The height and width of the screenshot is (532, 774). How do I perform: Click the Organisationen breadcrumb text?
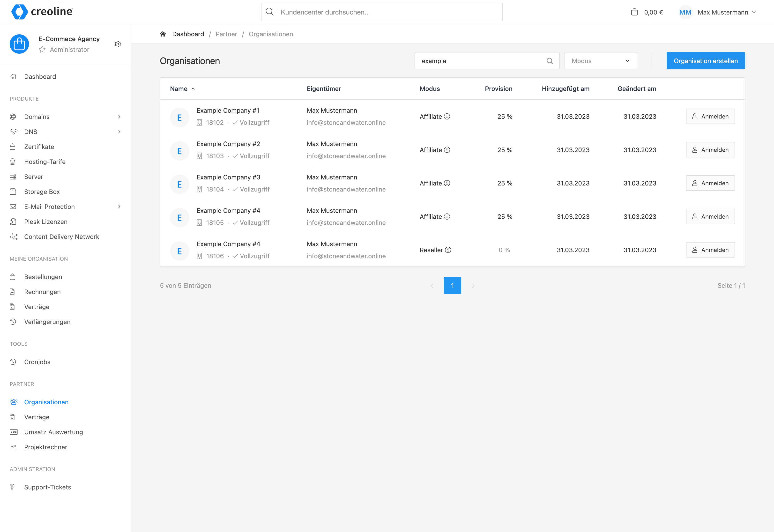(x=271, y=34)
